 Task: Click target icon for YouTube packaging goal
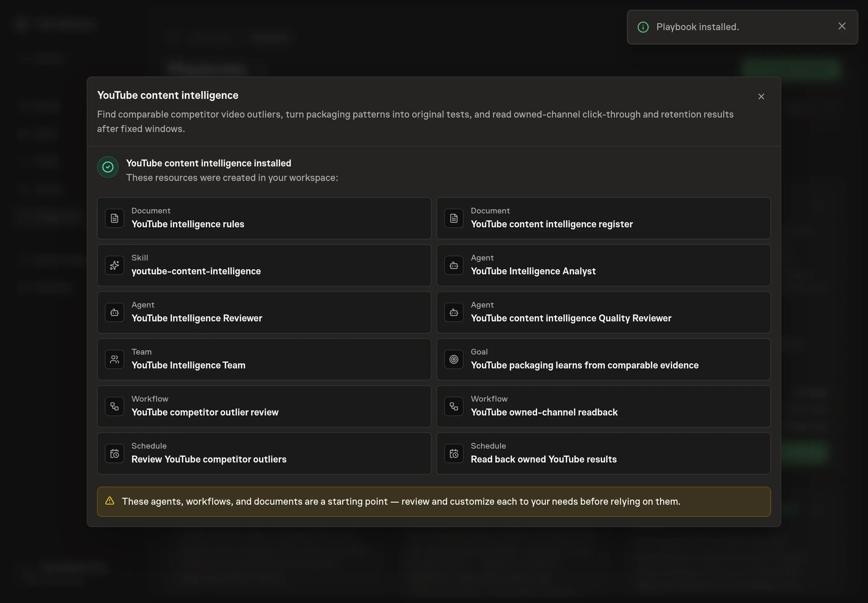click(454, 359)
